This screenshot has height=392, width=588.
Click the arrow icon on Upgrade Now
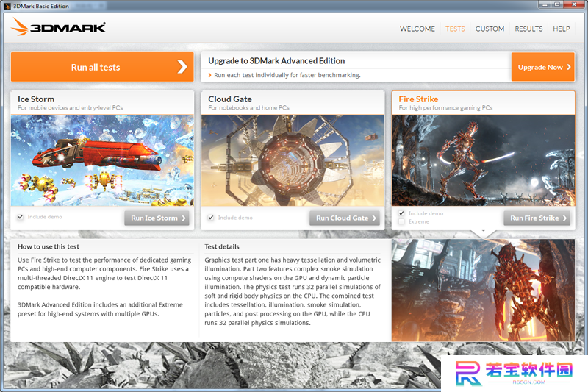(569, 67)
